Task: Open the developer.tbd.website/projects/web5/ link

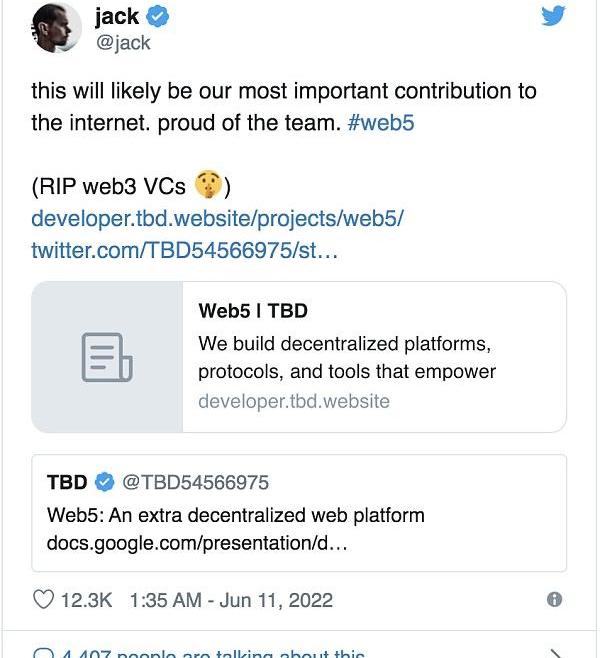Action: click(217, 218)
